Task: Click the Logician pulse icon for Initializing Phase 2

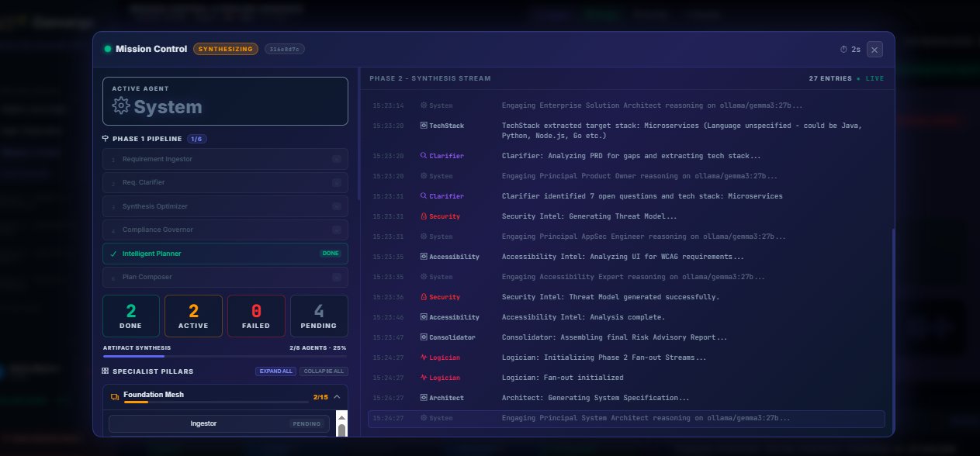Action: click(424, 358)
